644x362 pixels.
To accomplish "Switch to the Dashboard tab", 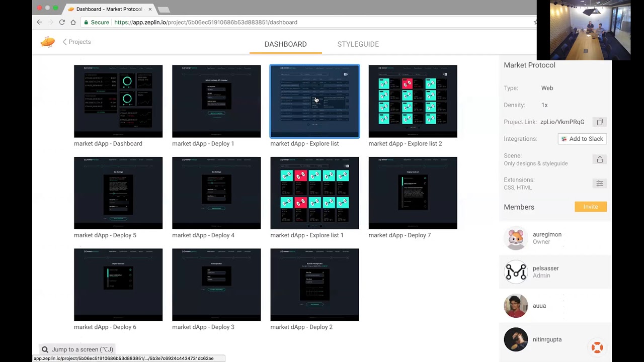I will [x=285, y=44].
